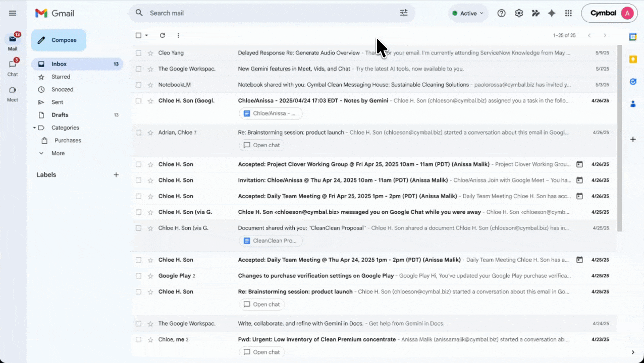Open Tasks from the right side panel
This screenshot has width=644, height=363.
pyautogui.click(x=633, y=82)
